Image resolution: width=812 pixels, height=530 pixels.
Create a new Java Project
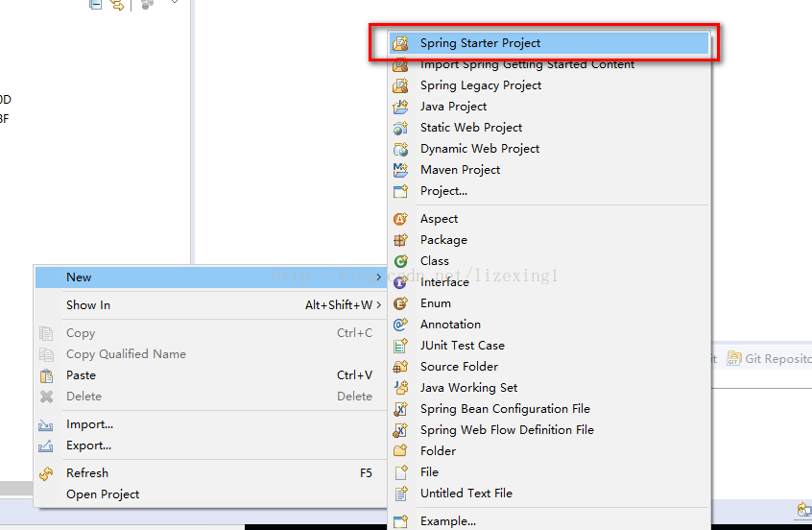549,107
